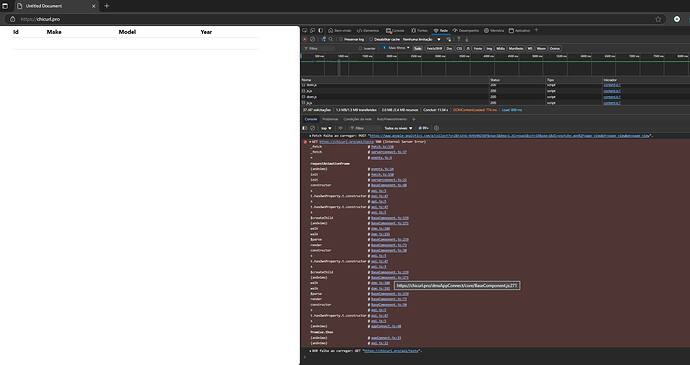Open the Todos os níveis log level dropdown
Viewport: 690px width, 365px height.
(398, 128)
